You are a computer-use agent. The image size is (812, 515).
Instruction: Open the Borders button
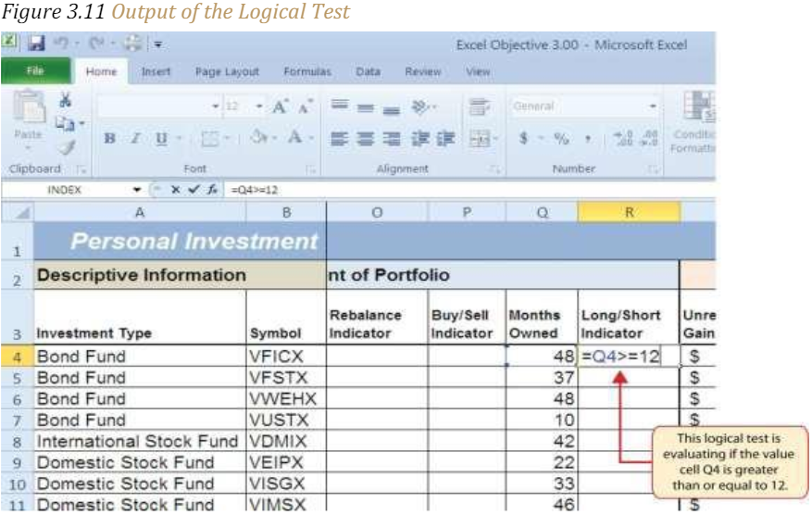pyautogui.click(x=210, y=138)
